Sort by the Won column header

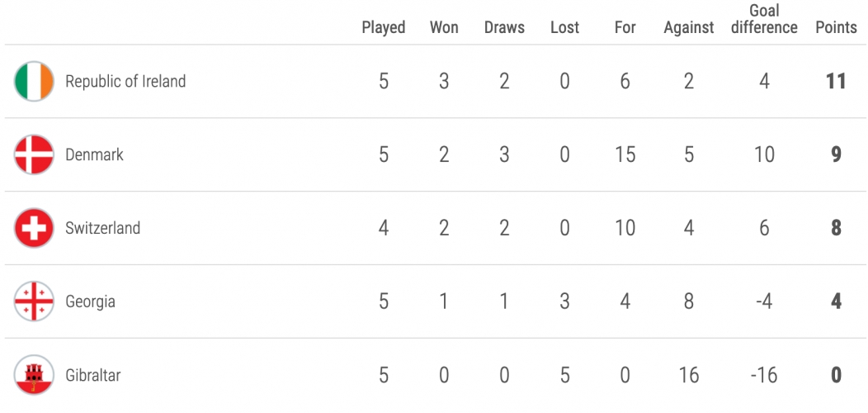coord(444,27)
